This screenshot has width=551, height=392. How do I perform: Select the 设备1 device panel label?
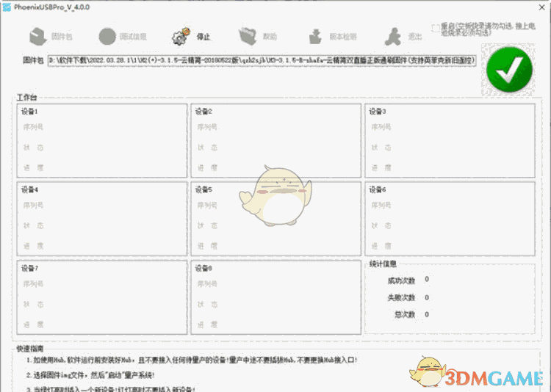point(29,112)
